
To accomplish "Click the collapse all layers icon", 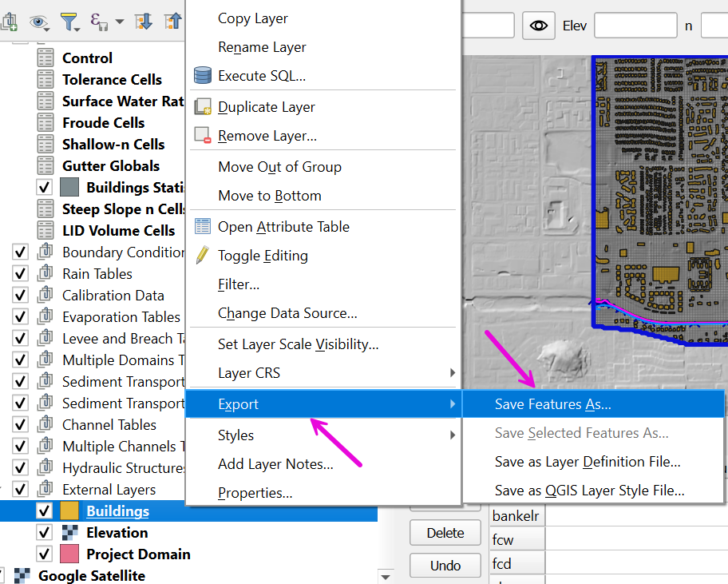I will 173,22.
